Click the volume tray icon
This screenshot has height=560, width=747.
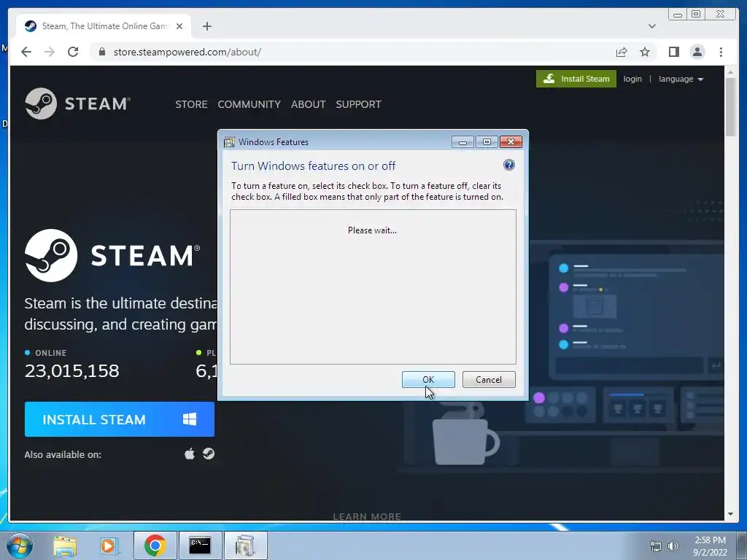(673, 546)
